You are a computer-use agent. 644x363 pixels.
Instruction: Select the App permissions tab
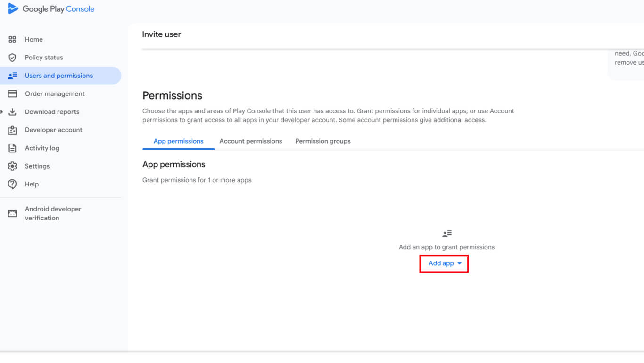(178, 141)
